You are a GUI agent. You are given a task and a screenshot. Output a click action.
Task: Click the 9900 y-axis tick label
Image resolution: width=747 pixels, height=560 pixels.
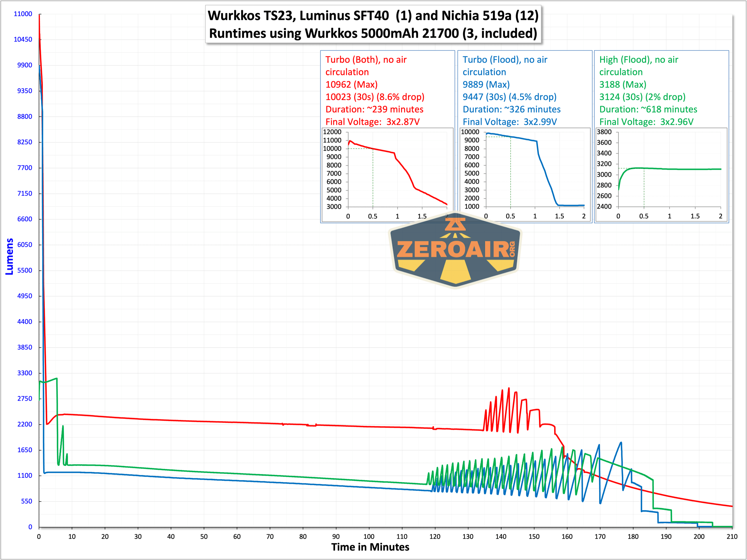tap(25, 65)
